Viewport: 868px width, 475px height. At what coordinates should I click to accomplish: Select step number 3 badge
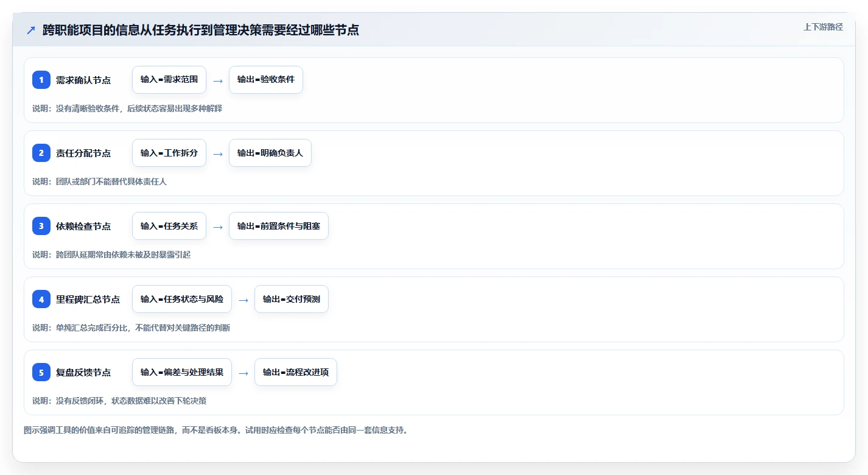click(x=41, y=226)
